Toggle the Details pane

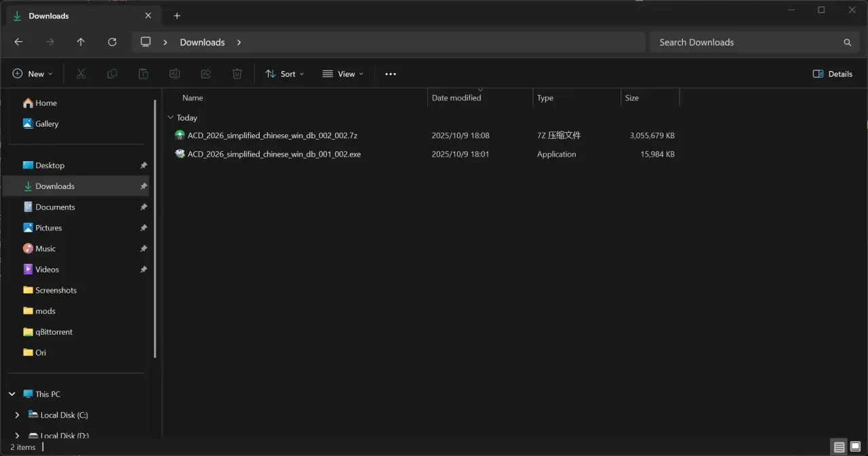(x=833, y=74)
